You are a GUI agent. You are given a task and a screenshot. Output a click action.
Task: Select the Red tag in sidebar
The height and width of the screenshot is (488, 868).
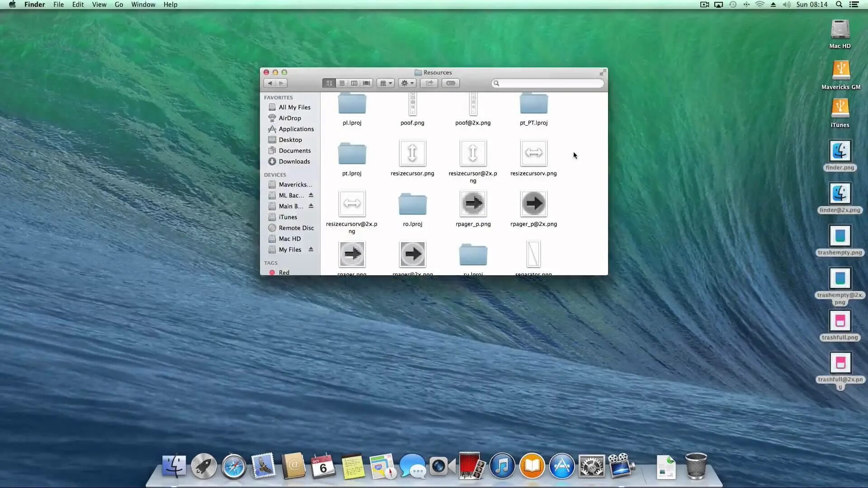point(283,272)
